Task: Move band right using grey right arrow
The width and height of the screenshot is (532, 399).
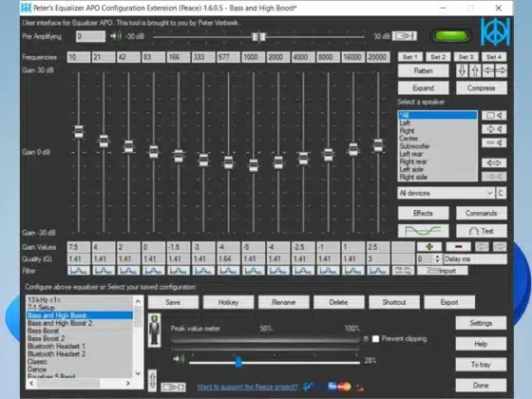Action: coord(500,247)
